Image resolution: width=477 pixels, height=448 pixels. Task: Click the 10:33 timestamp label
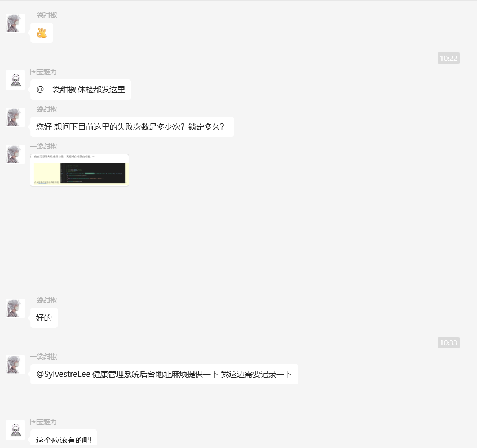[x=448, y=343]
